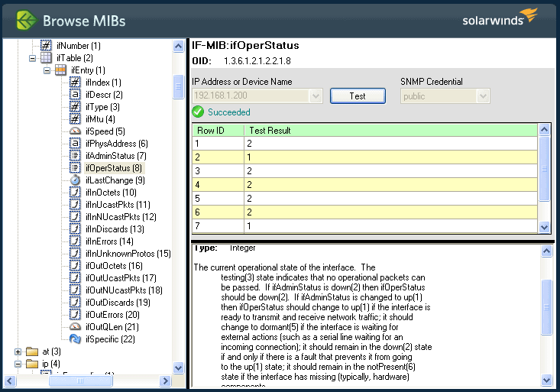
Task: Click description pane scrollbar thumb
Action: tap(546, 307)
